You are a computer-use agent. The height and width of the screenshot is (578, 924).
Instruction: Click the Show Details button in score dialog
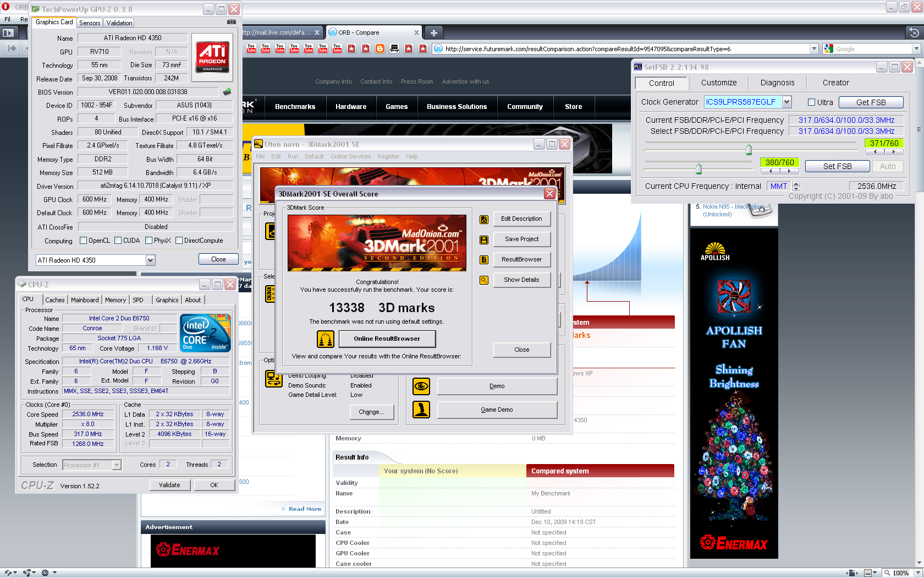tap(521, 280)
